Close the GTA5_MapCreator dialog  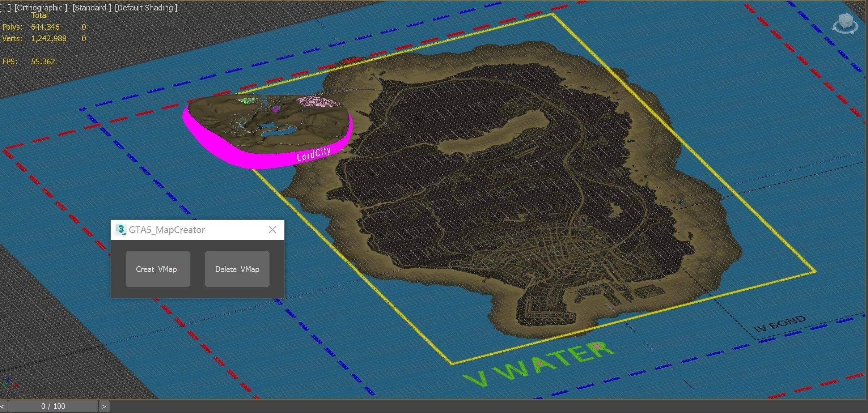(x=272, y=230)
